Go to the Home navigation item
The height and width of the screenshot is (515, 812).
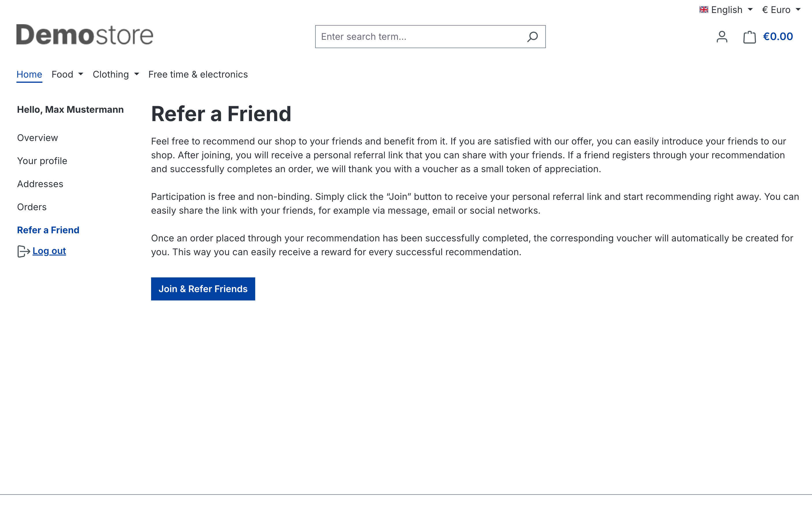(29, 74)
